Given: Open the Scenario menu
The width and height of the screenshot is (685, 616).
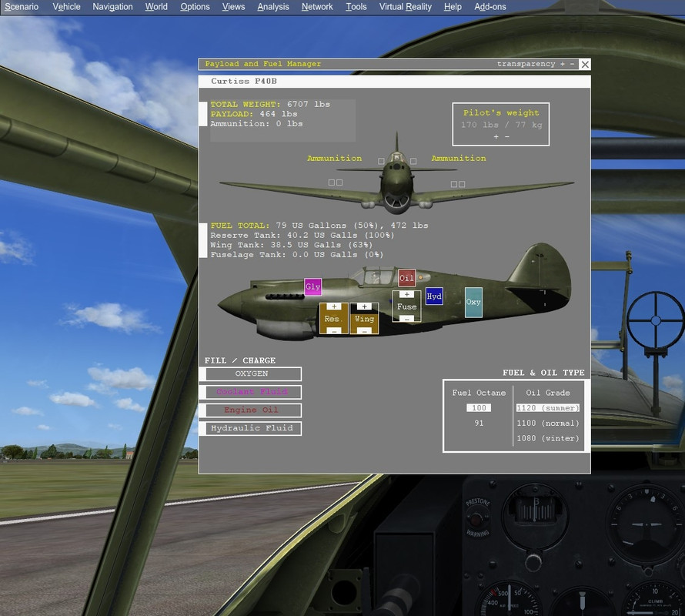Looking at the screenshot, I should (x=22, y=7).
